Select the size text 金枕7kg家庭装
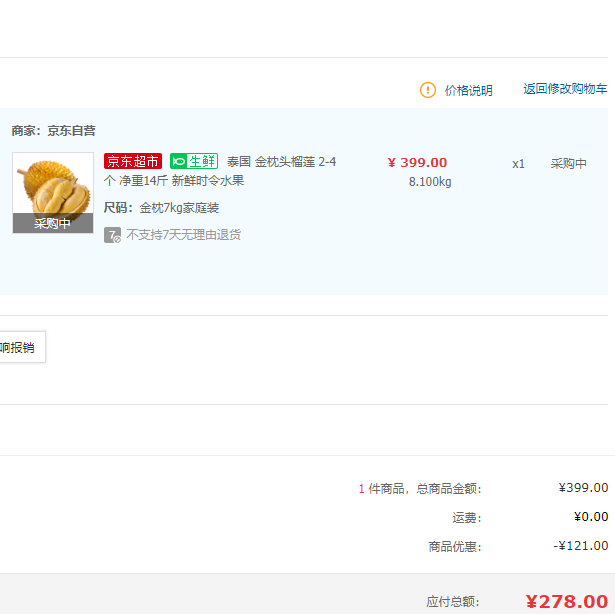This screenshot has width=615, height=614. point(179,208)
